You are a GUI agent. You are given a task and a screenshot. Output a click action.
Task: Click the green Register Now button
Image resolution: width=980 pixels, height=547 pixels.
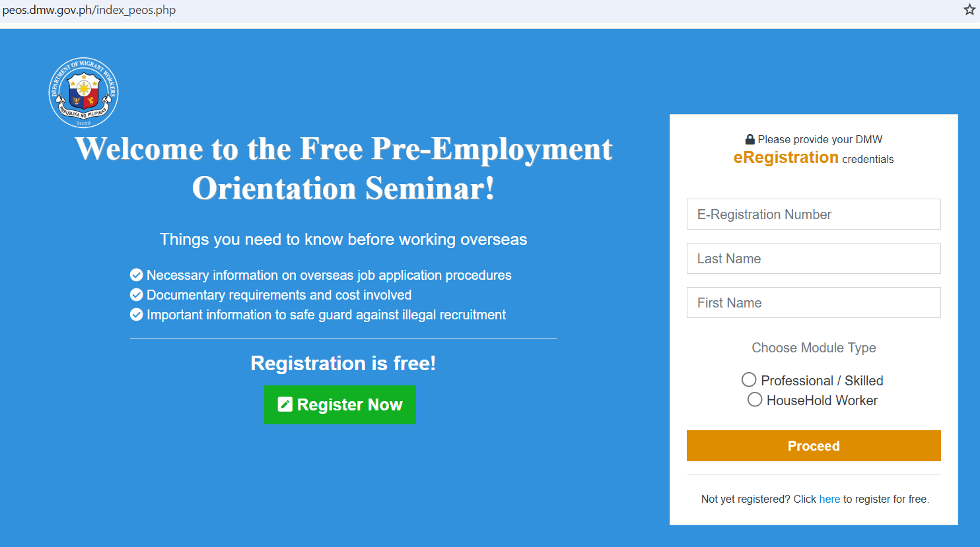340,404
